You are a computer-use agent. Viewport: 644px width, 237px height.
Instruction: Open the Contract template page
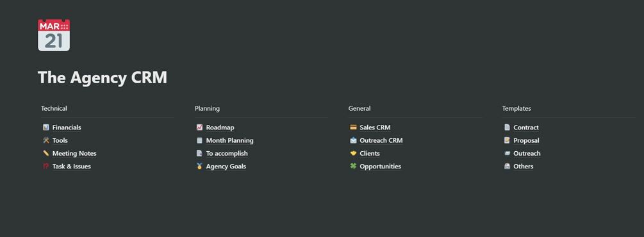point(526,127)
